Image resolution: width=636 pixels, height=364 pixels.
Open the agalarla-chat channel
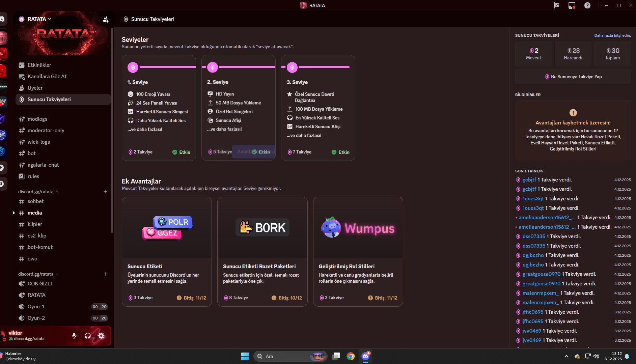point(63,165)
